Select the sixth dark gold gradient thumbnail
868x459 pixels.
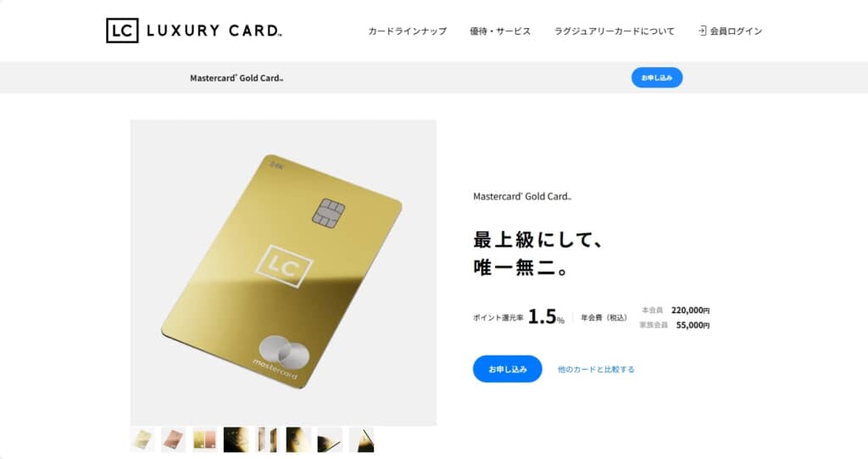coord(298,439)
